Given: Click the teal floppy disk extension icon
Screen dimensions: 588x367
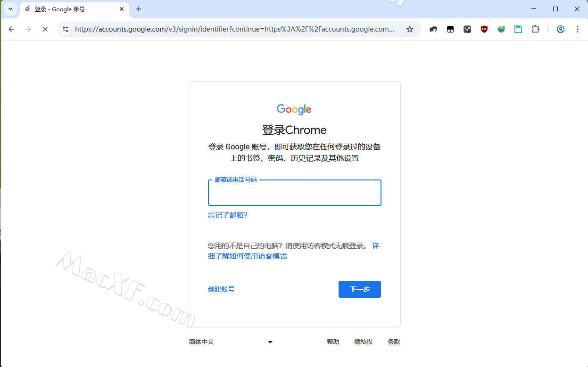Looking at the screenshot, I should (518, 29).
